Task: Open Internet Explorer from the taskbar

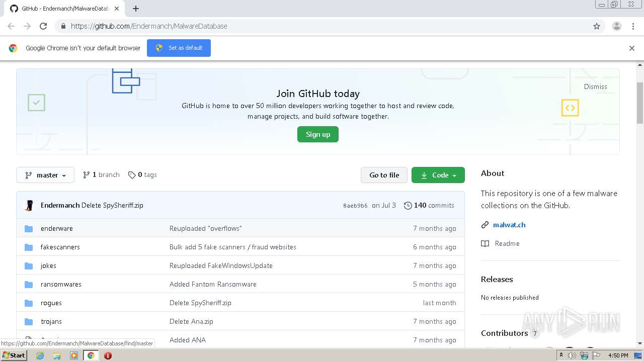Action: [x=40, y=355]
